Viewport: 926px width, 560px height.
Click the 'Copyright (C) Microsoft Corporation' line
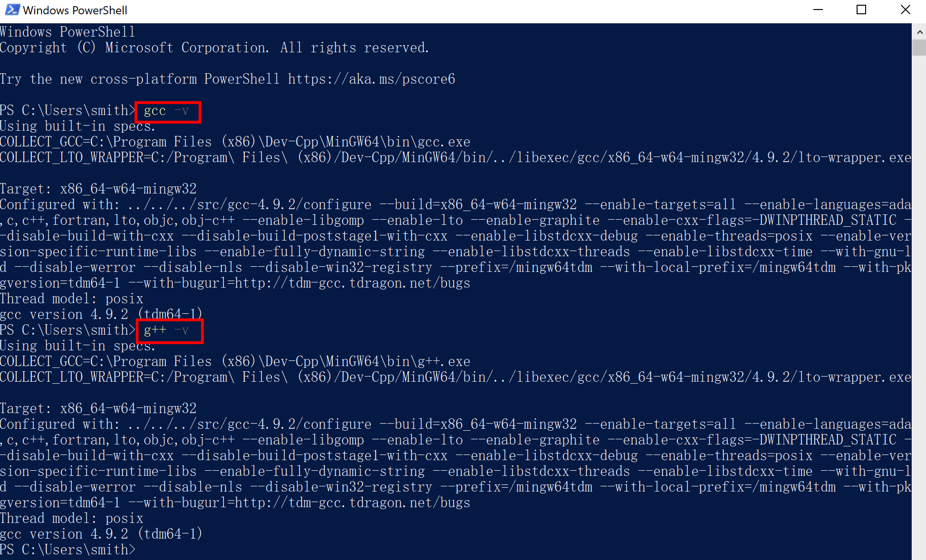coord(214,48)
